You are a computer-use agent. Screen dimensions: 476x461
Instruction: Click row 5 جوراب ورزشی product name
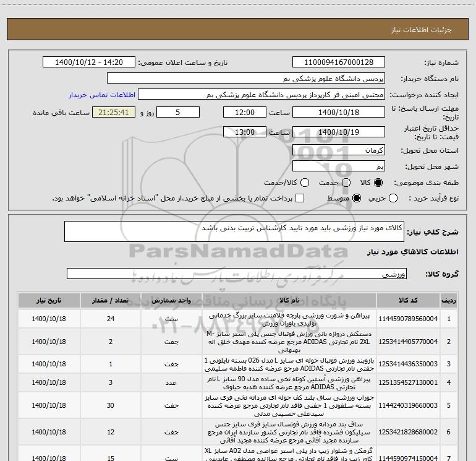tap(289, 406)
